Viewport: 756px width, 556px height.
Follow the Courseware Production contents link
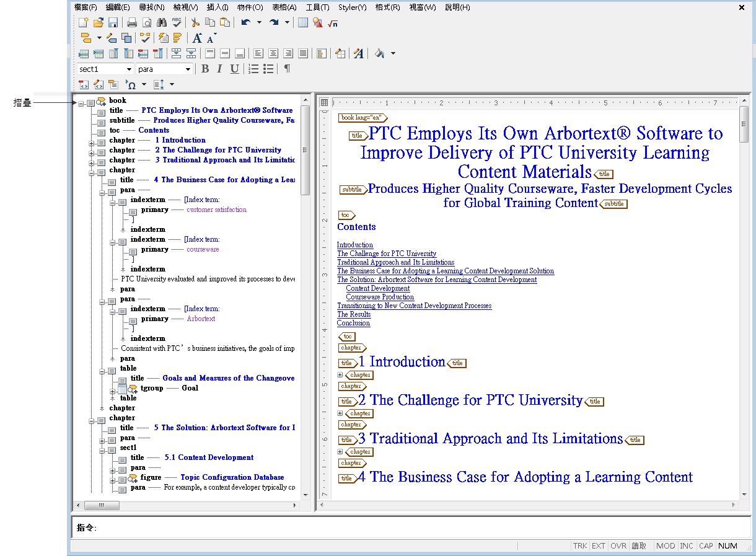click(380, 297)
